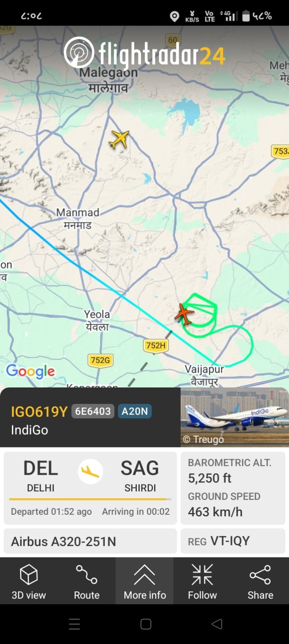Tap the Airbus A320-251N aircraft row
This screenshot has width=289, height=644.
[x=90, y=541]
